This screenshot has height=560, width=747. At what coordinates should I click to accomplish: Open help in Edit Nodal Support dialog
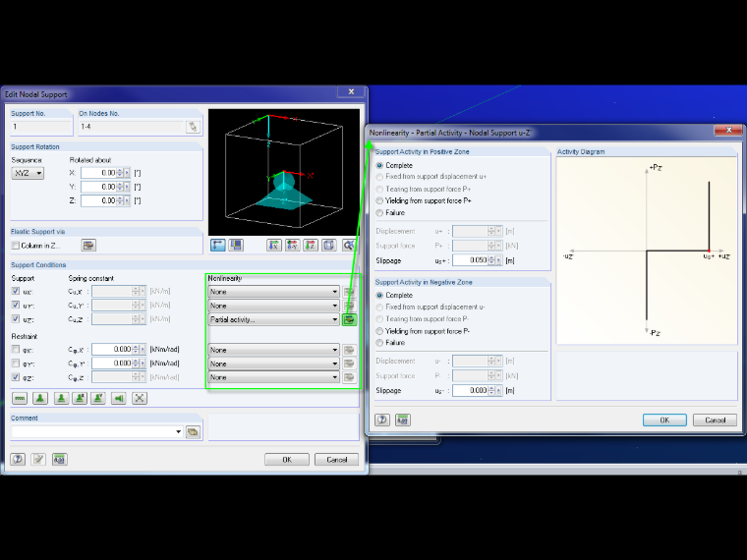pos(18,459)
